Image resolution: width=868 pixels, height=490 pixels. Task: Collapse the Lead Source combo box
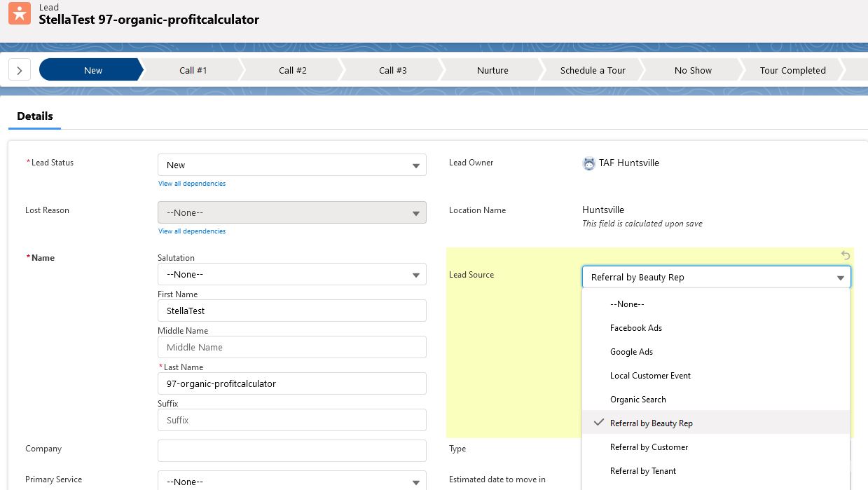(717, 277)
